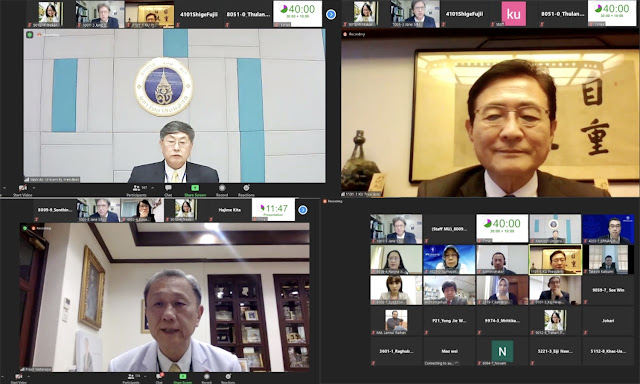Open Reactions in upper meeting toolbar
Image resolution: width=640 pixels, height=384 pixels.
coord(246,188)
